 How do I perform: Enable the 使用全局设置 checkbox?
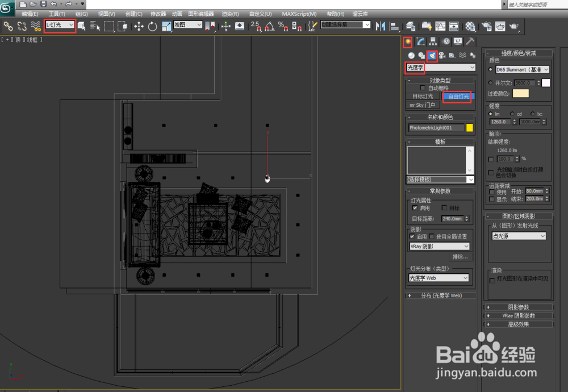(432, 236)
